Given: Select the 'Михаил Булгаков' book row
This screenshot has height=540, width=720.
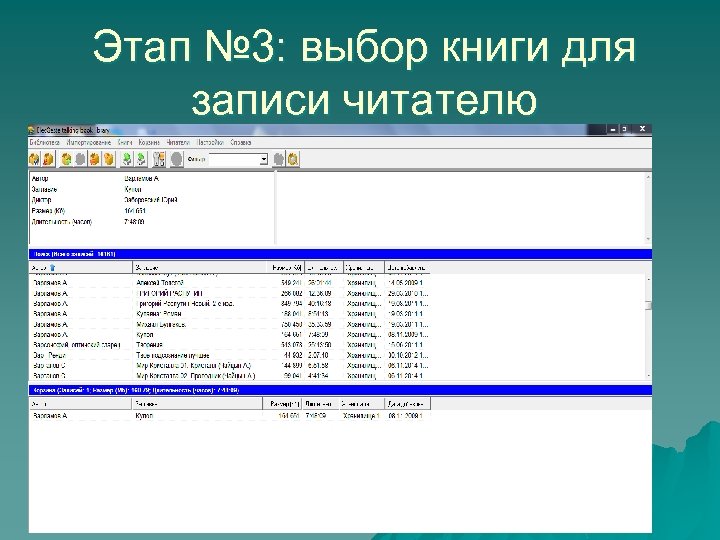Looking at the screenshot, I should tap(230, 324).
